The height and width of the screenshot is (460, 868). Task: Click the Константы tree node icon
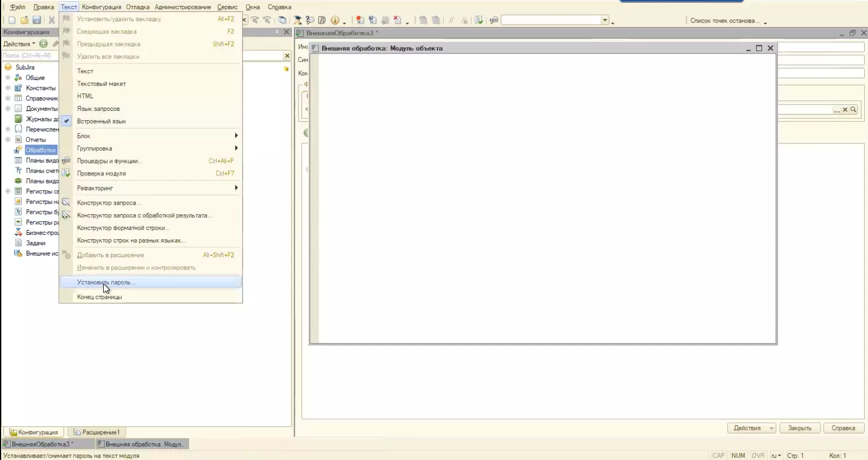coord(18,88)
